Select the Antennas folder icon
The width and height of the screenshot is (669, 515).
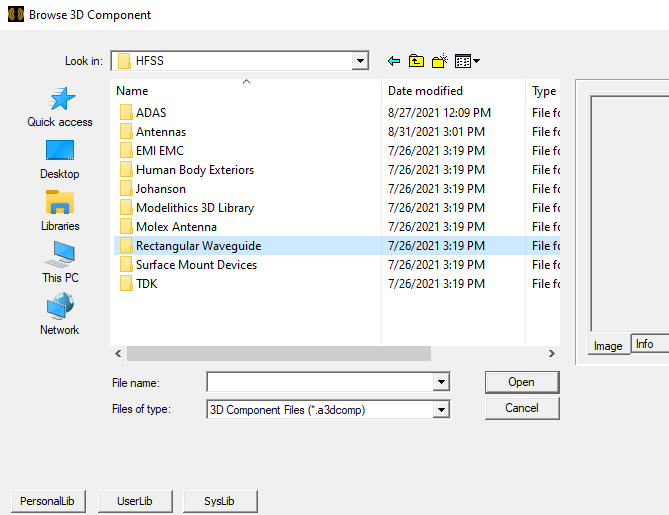tap(126, 131)
